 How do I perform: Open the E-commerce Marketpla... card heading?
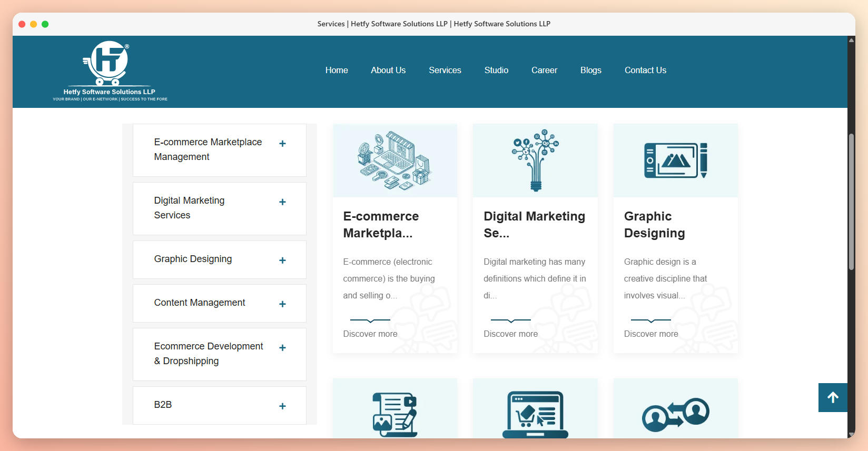click(x=381, y=225)
